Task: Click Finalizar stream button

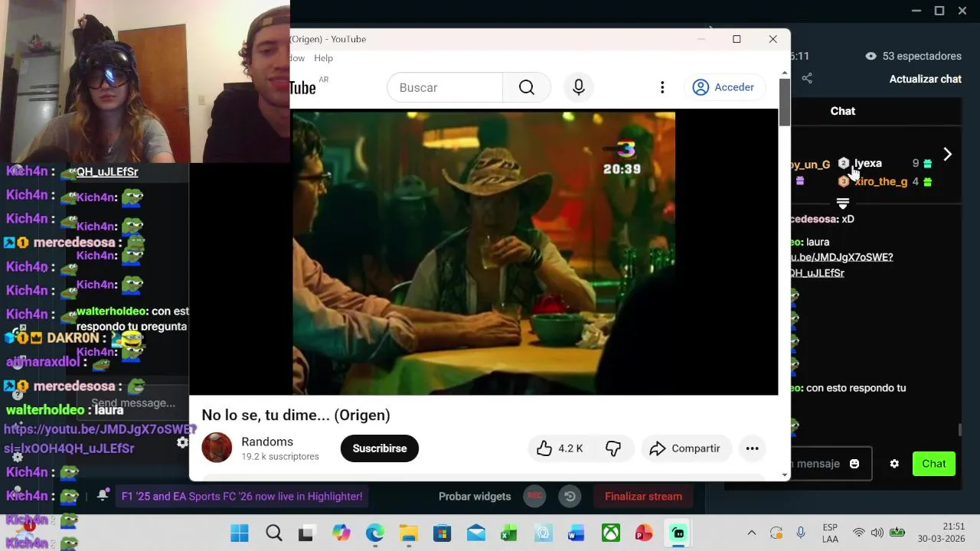Action: click(x=643, y=496)
